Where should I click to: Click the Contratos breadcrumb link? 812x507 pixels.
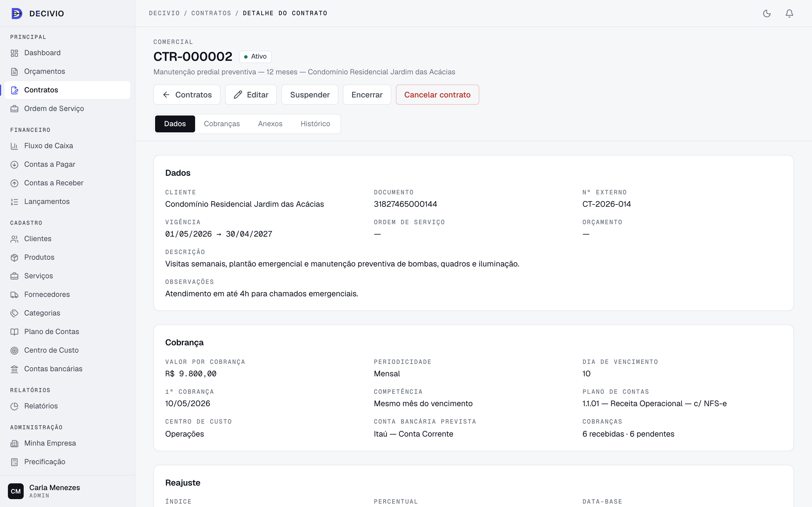(211, 13)
